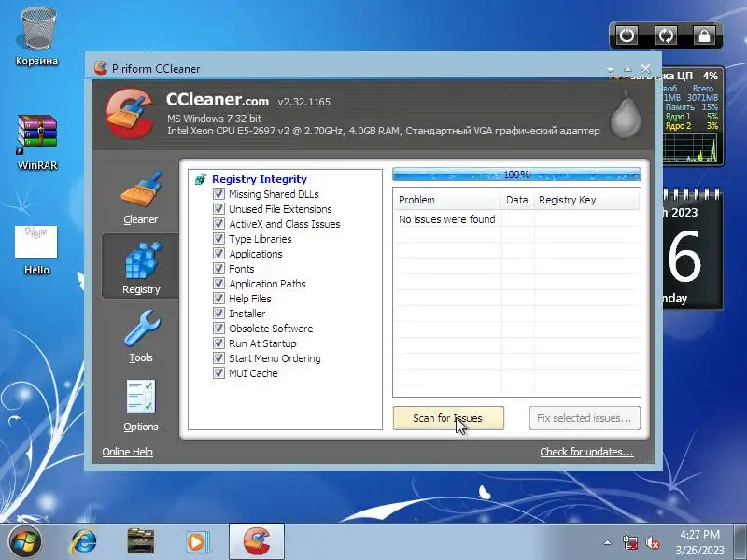Toggle ActiveX and Class Issues checkbox
The width and height of the screenshot is (747, 560).
(218, 224)
